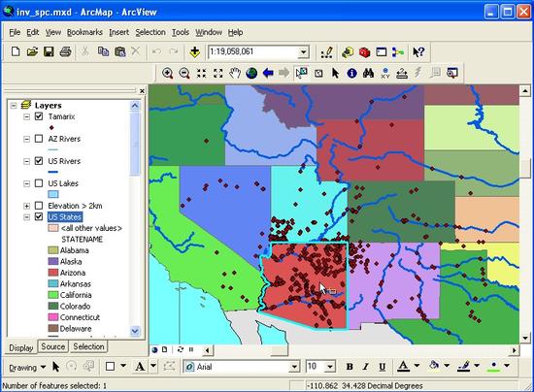Image resolution: width=534 pixels, height=392 pixels.
Task: Click the Paste clipboard icon
Action: [x=119, y=51]
